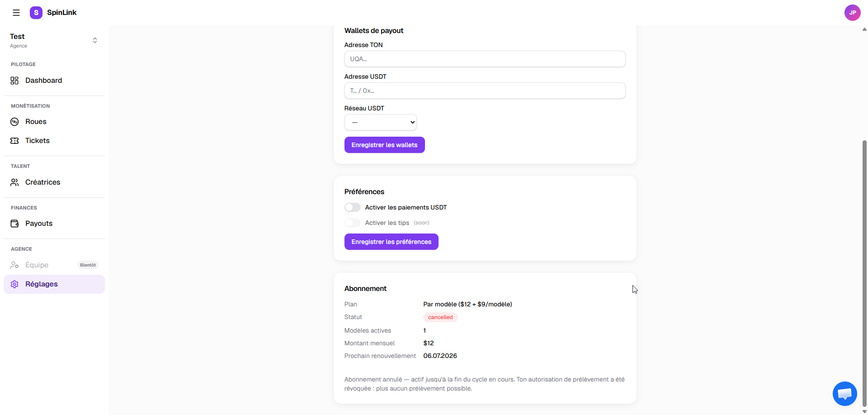Image resolution: width=868 pixels, height=415 pixels.
Task: Click scrollbar down arrow
Action: [864, 411]
